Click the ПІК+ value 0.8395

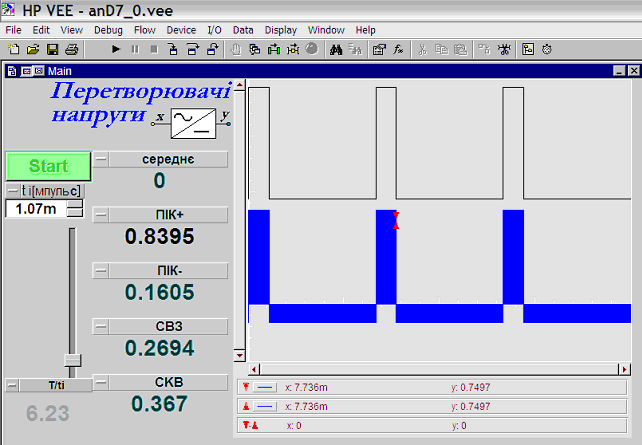point(159,236)
